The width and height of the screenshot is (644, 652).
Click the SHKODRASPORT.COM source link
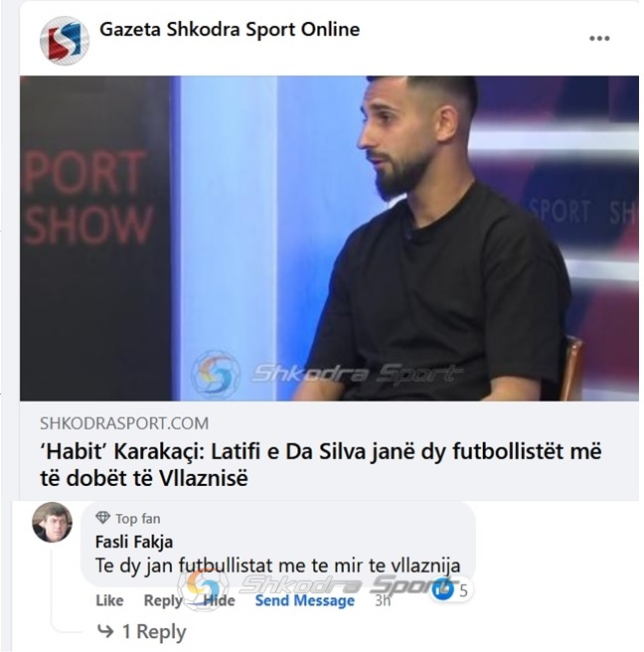click(x=124, y=423)
